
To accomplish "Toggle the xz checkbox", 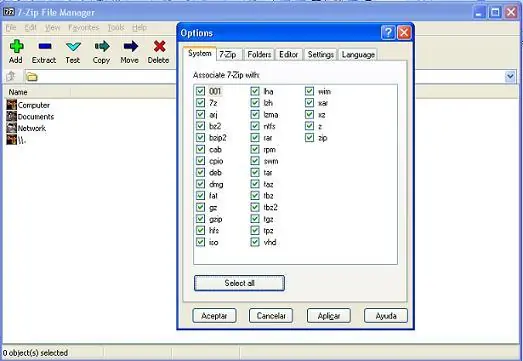I will (x=310, y=114).
